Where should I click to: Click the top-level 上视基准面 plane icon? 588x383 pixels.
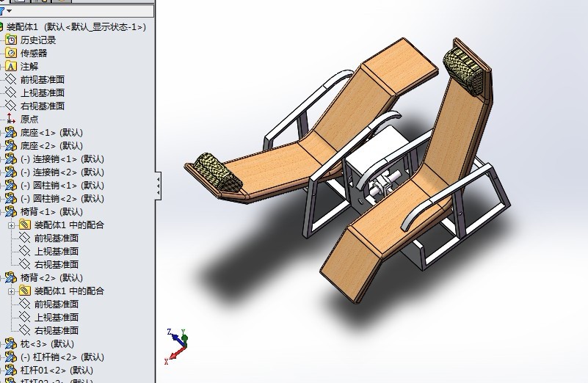point(11,92)
